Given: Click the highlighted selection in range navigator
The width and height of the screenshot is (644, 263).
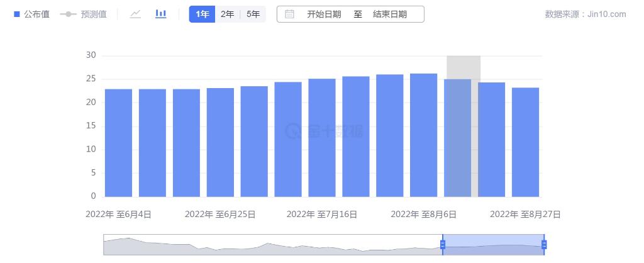Looking at the screenshot, I should [493, 245].
